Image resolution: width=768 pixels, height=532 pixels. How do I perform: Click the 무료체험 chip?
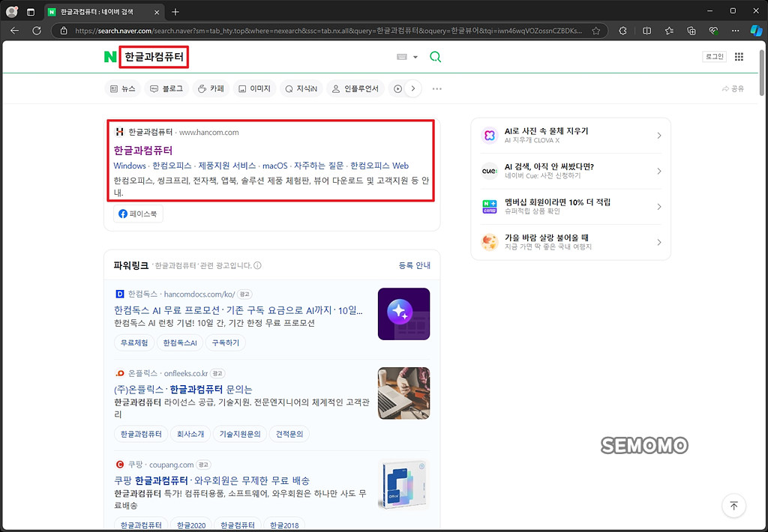134,342
